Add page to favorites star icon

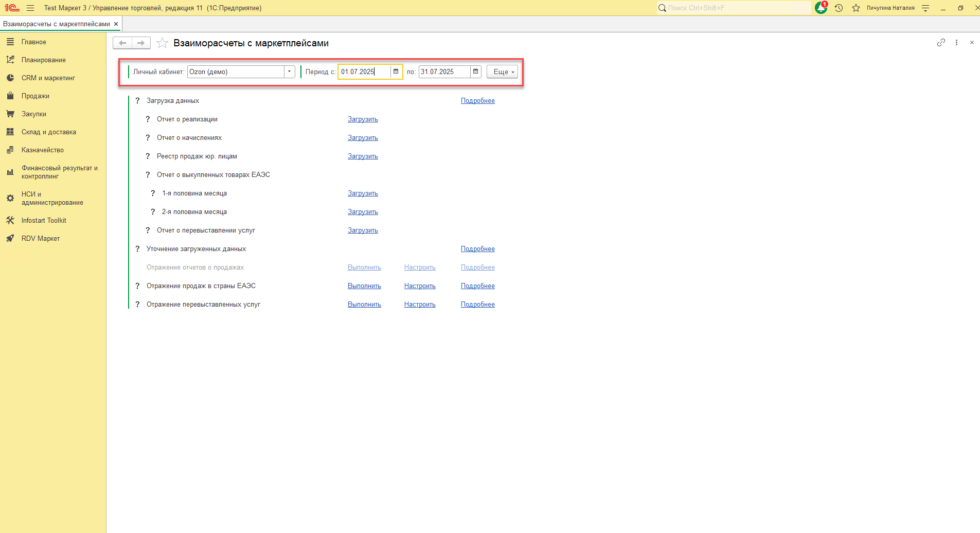click(162, 43)
